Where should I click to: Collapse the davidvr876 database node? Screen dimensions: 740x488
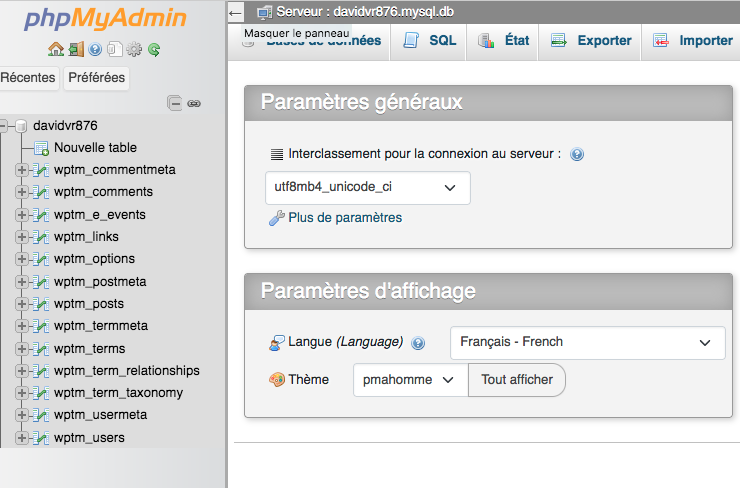click(5, 126)
